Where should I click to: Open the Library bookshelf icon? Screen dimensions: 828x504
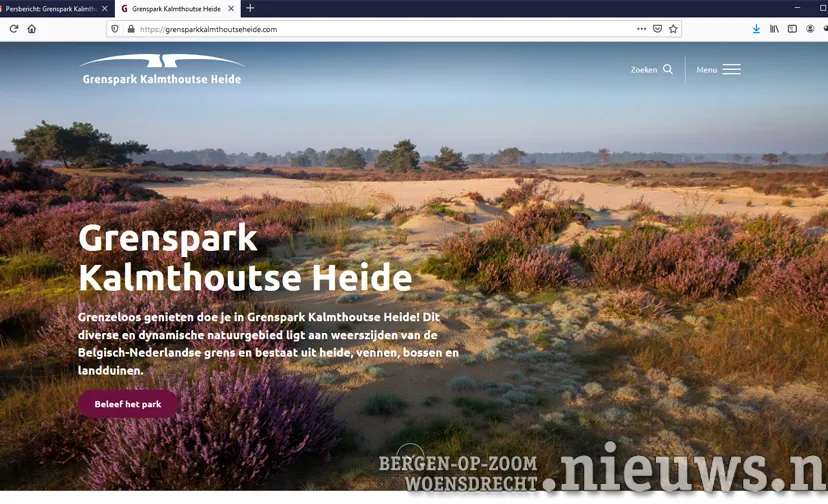point(774,29)
